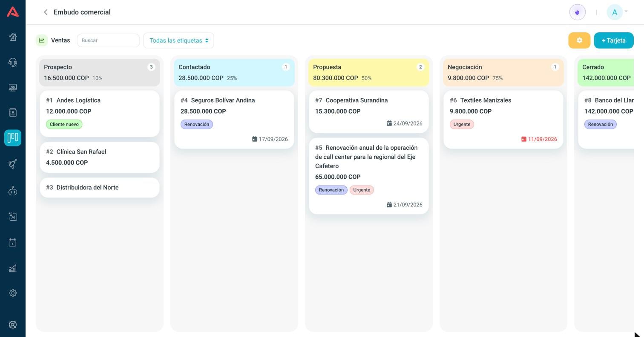Open the monitor icon in the sidebar

pos(13,88)
